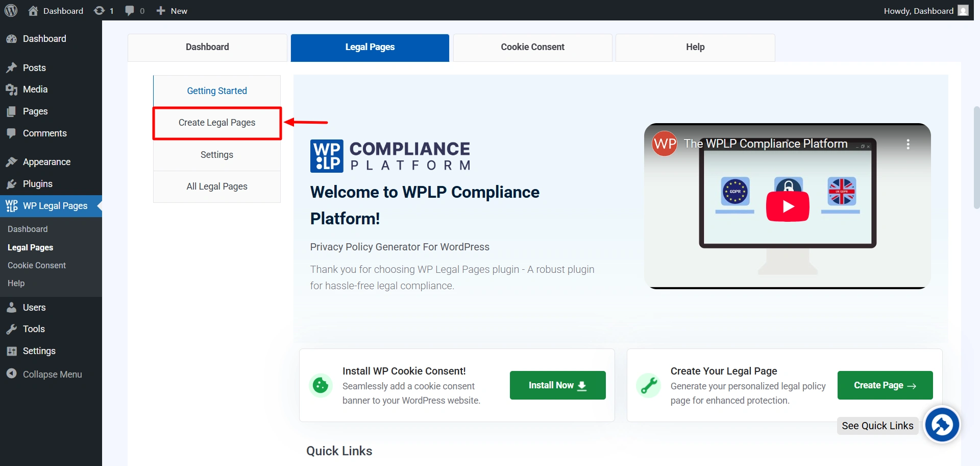Click the page's vertical scrollbar
This screenshot has width=980, height=466.
976,157
